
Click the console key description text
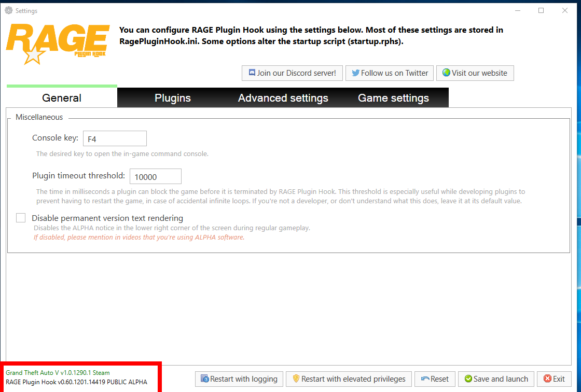(122, 154)
